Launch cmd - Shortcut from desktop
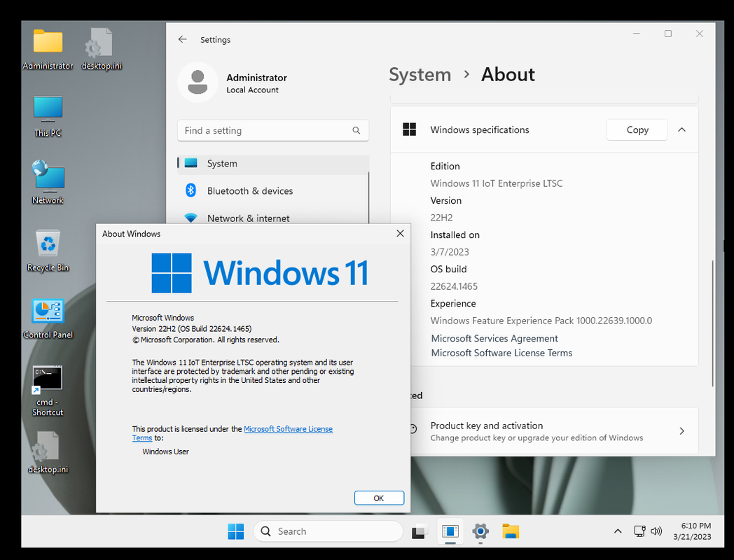The height and width of the screenshot is (560, 734). [48, 391]
